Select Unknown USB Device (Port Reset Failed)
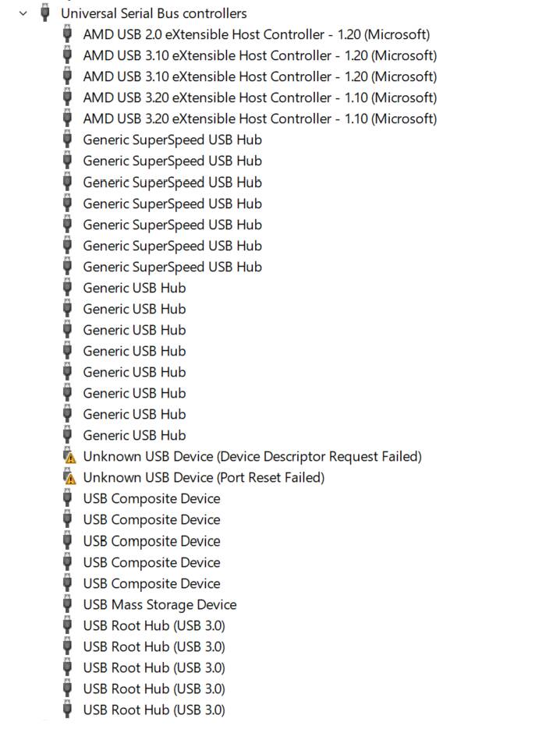Image resolution: width=560 pixels, height=747 pixels. point(204,477)
